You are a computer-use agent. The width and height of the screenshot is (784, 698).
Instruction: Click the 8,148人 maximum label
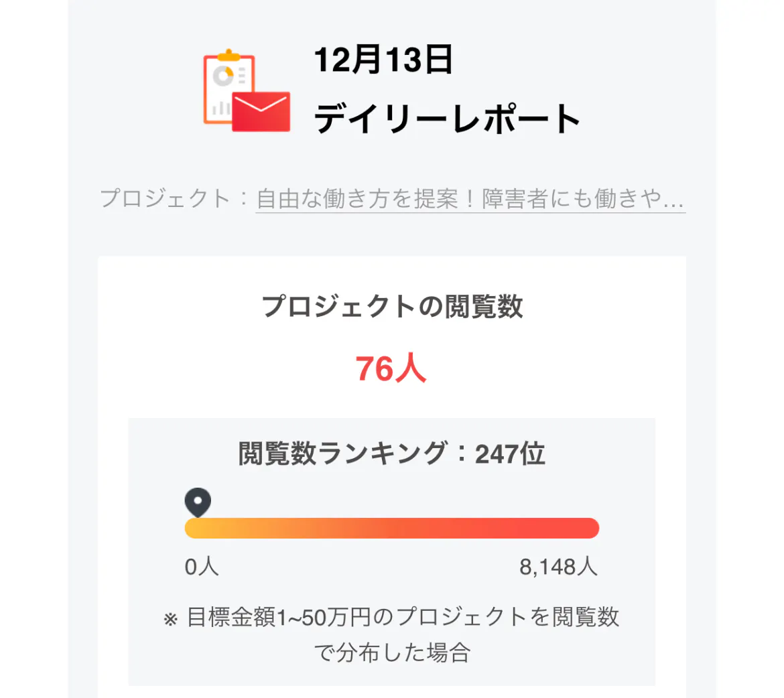pyautogui.click(x=558, y=567)
